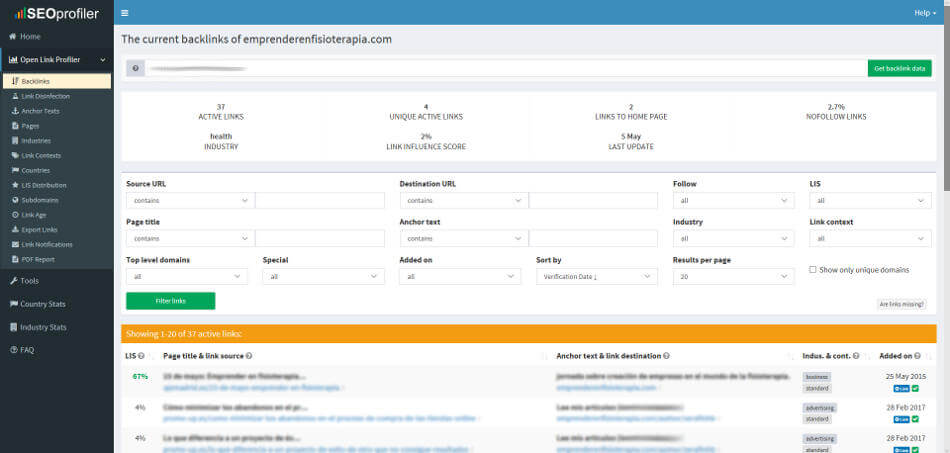Open LIS Distribution page
The width and height of the screenshot is (950, 453).
39,185
